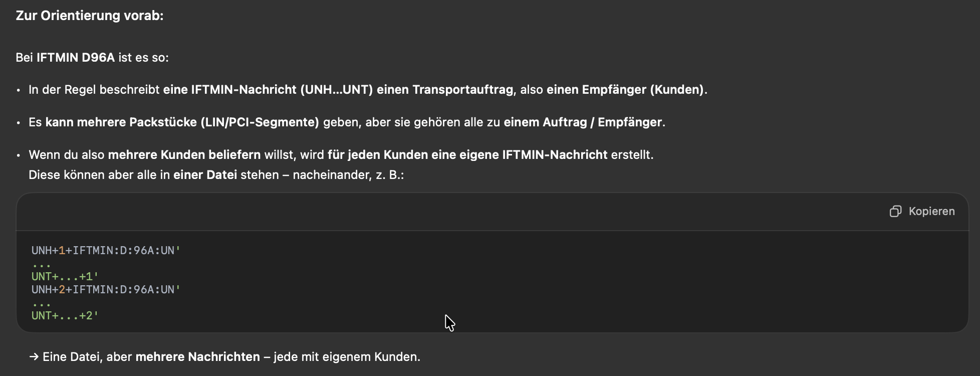This screenshot has width=980, height=376.
Task: Click the code line 'UNH+1+IFTMIN:D:96A:UN''
Action: (106, 251)
